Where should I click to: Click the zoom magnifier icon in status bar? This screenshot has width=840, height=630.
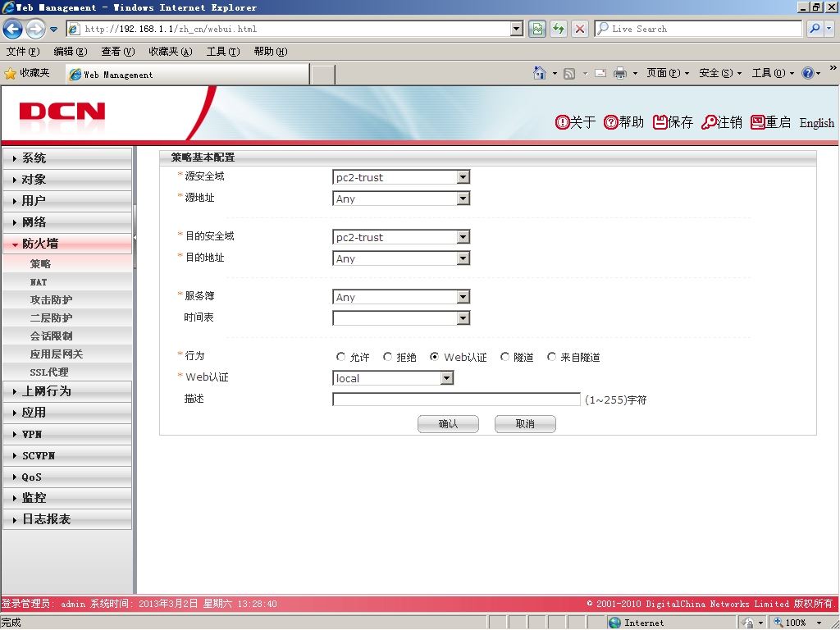point(779,623)
